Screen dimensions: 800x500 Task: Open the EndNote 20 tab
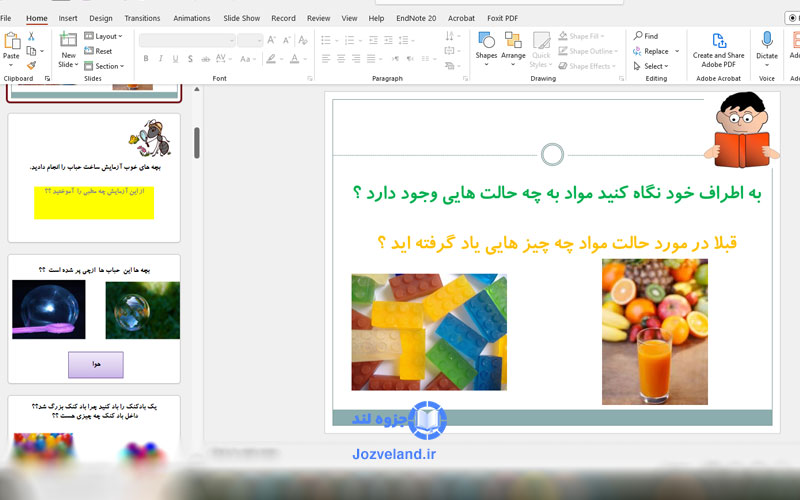416,18
